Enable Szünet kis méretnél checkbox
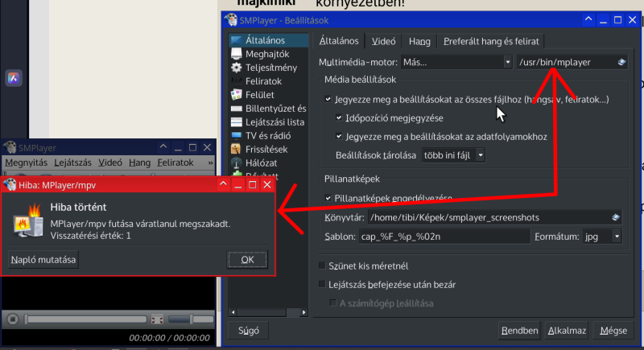 pyautogui.click(x=322, y=266)
